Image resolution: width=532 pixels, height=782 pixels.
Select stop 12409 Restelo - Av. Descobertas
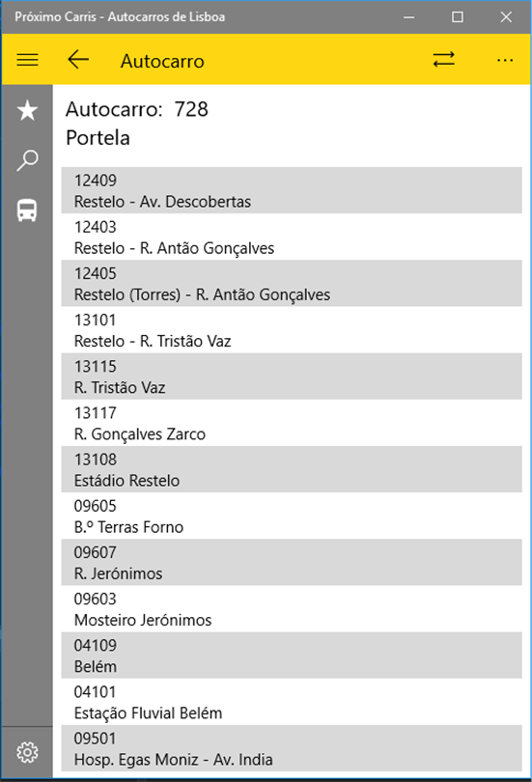coord(292,190)
